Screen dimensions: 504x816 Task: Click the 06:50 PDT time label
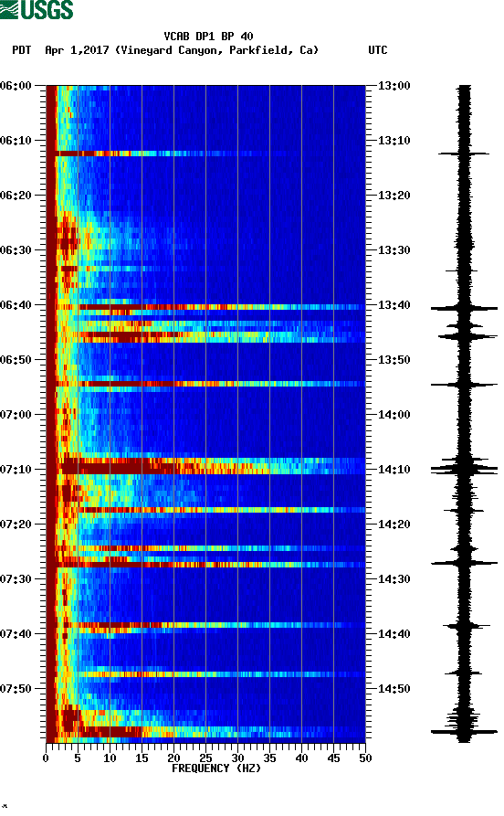pos(16,360)
